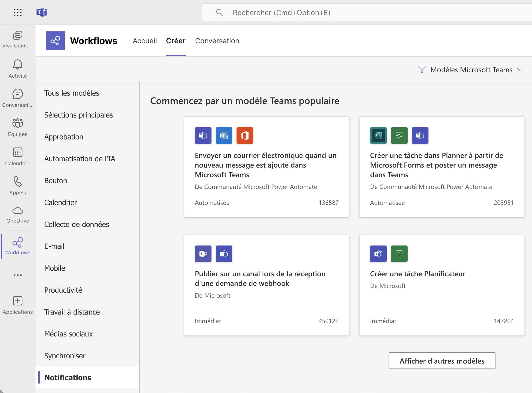The width and height of the screenshot is (532, 393).
Task: Click Teams icon on email template card
Action: pos(203,136)
